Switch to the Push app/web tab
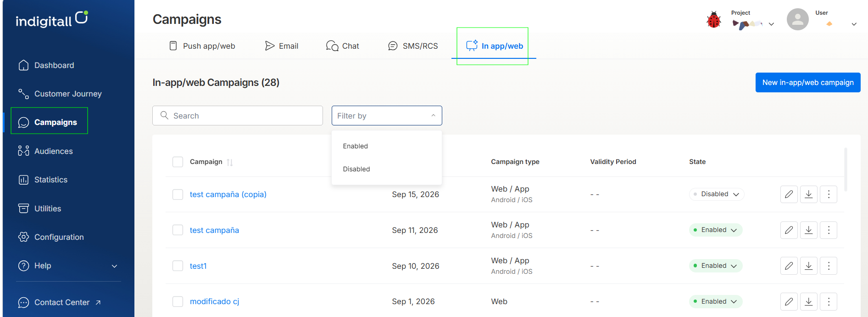The height and width of the screenshot is (317, 868). pyautogui.click(x=202, y=46)
